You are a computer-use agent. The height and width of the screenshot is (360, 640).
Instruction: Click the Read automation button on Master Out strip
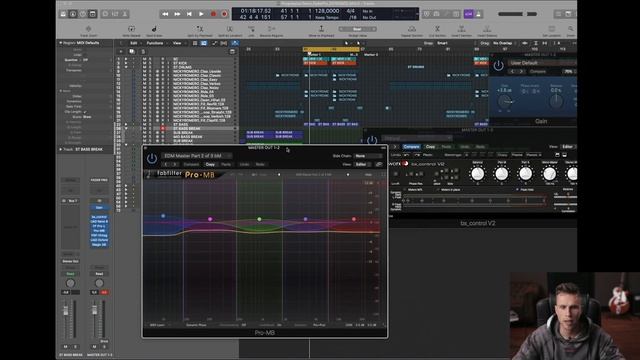click(99, 273)
